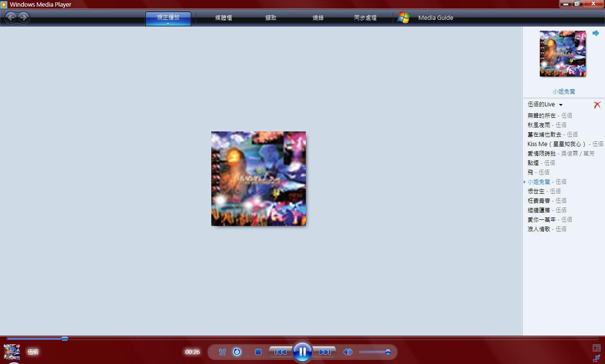Viewport: 605px width, 364px height.
Task: Select the track 枉費青春
Action: point(547,200)
